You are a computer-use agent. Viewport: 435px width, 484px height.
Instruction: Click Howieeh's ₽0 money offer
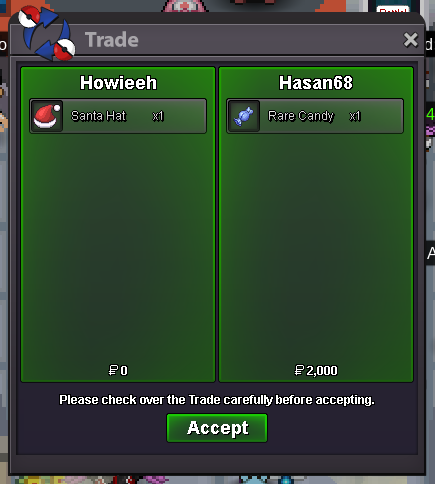[x=118, y=370]
